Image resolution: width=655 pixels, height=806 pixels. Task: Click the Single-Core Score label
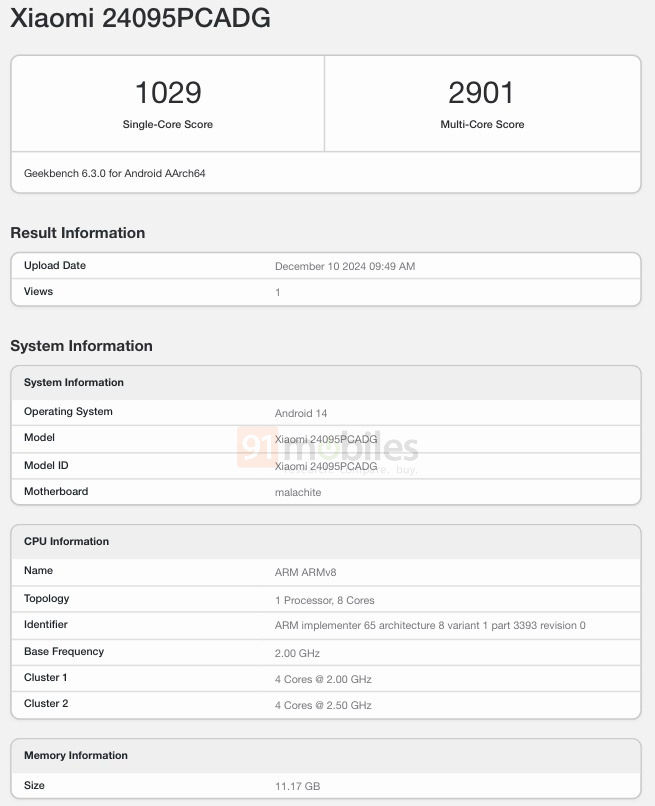168,125
